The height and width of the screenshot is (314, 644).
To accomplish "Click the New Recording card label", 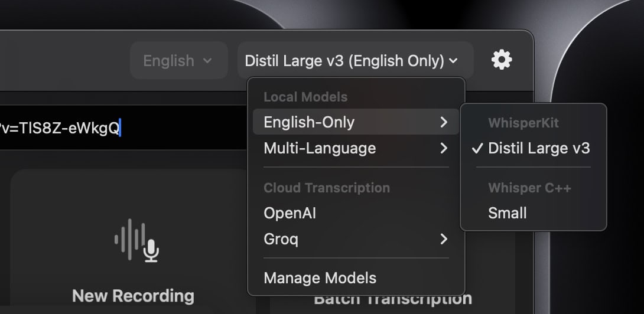I will pos(133,295).
